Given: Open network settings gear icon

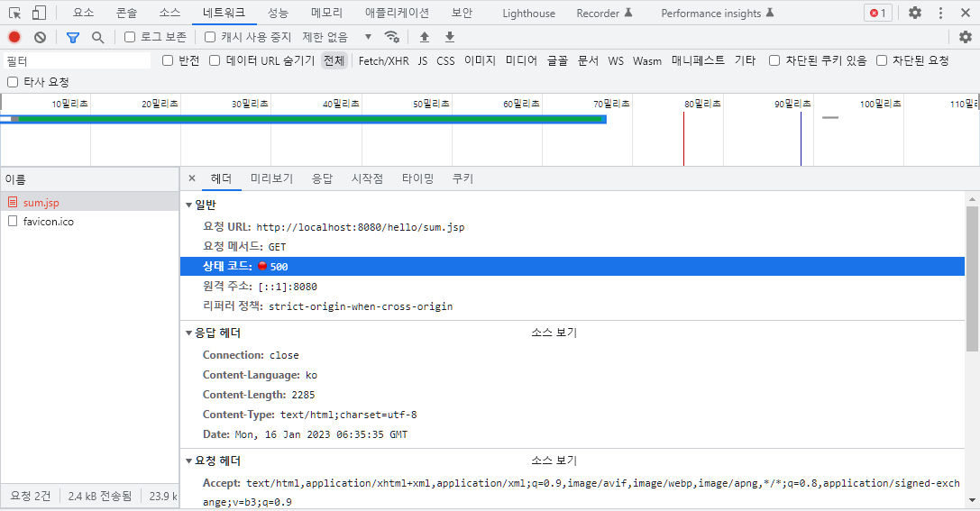Looking at the screenshot, I should (x=966, y=37).
